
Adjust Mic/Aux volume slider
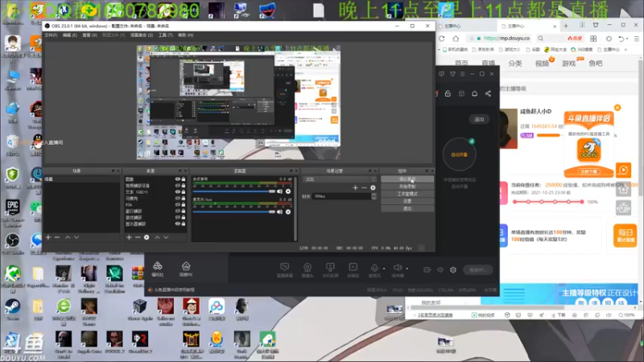(234, 212)
